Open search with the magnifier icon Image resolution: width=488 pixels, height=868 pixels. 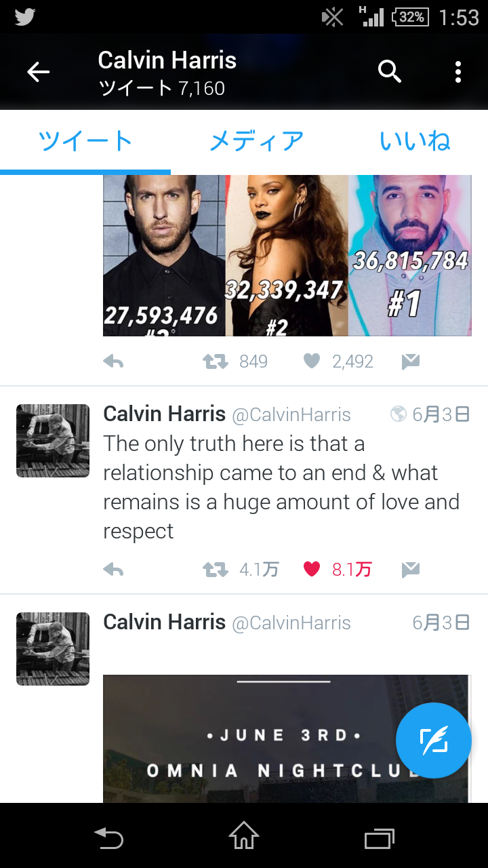pos(390,71)
